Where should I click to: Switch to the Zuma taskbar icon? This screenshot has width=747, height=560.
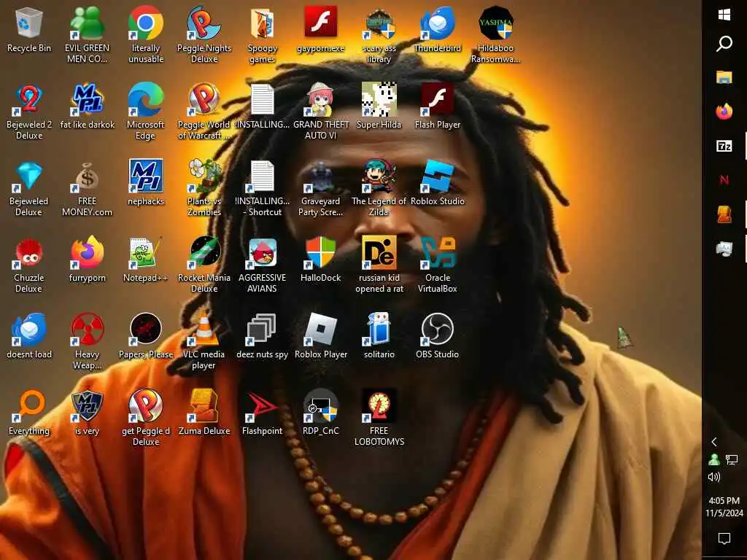724,214
